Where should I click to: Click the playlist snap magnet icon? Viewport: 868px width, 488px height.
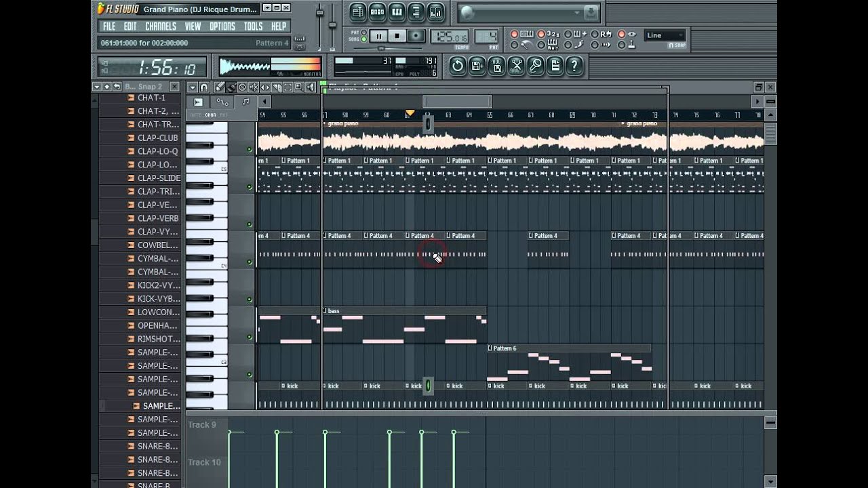(x=204, y=87)
